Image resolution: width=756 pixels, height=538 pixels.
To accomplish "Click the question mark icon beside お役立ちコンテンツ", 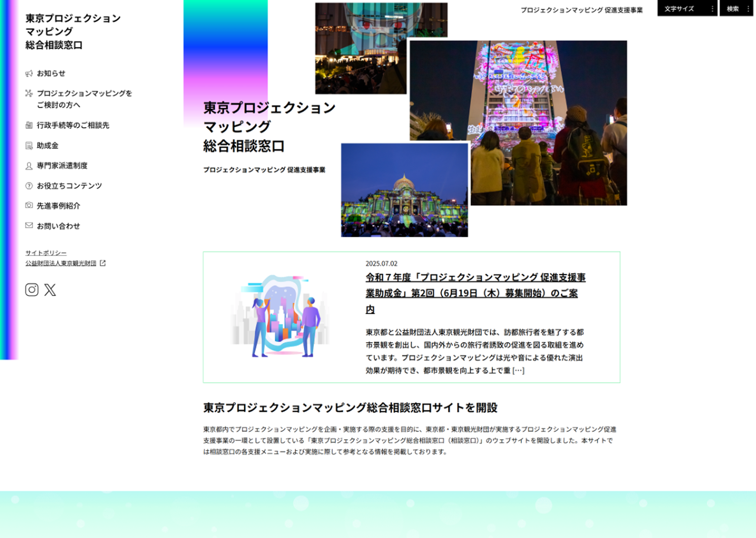I will [29, 186].
